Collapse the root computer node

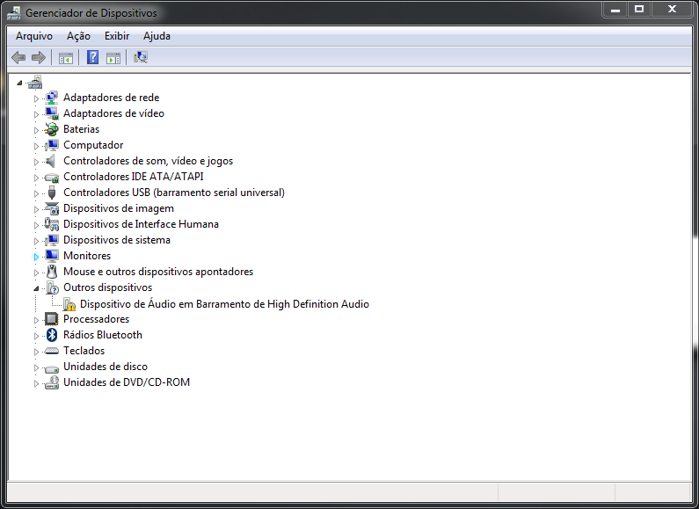click(20, 82)
